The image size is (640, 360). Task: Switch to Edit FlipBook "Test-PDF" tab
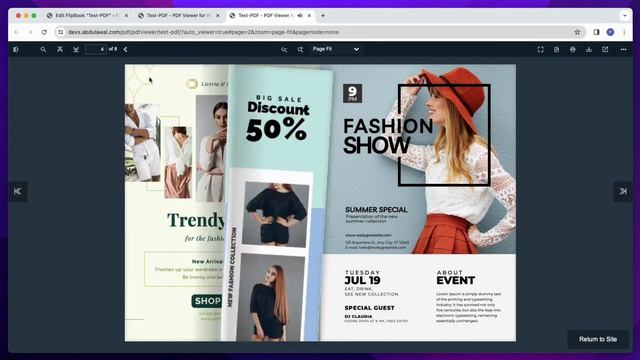(87, 16)
